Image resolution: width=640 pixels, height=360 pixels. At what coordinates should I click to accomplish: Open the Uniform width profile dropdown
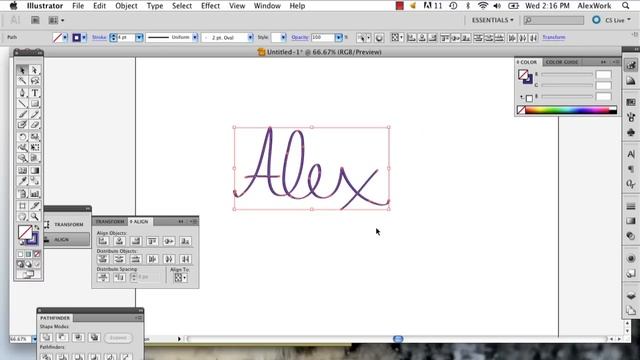tap(195, 38)
